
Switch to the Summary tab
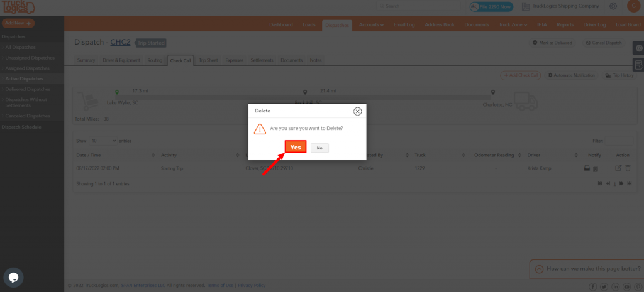[x=86, y=60]
